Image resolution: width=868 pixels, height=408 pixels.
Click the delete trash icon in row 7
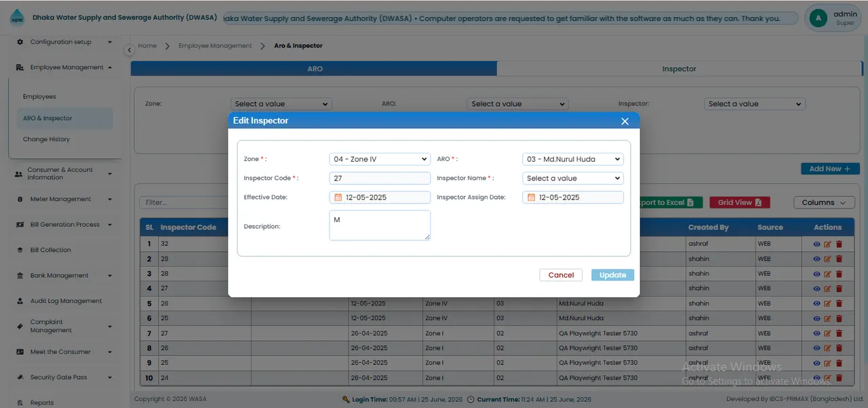pos(839,333)
